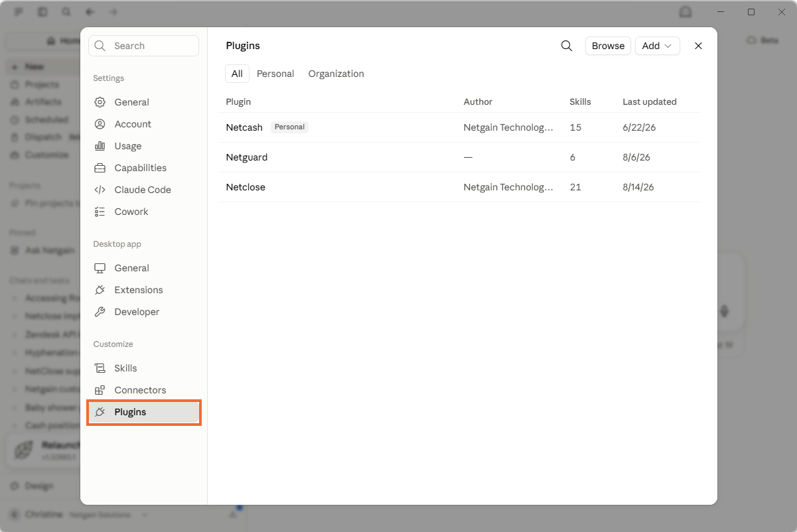Click the search magnifier icon in Plugins header

[x=567, y=46]
